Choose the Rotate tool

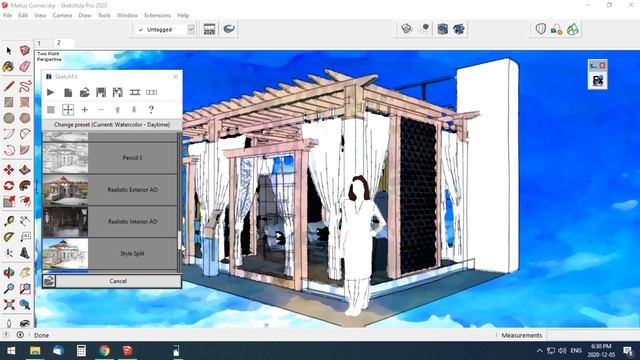click(9, 185)
